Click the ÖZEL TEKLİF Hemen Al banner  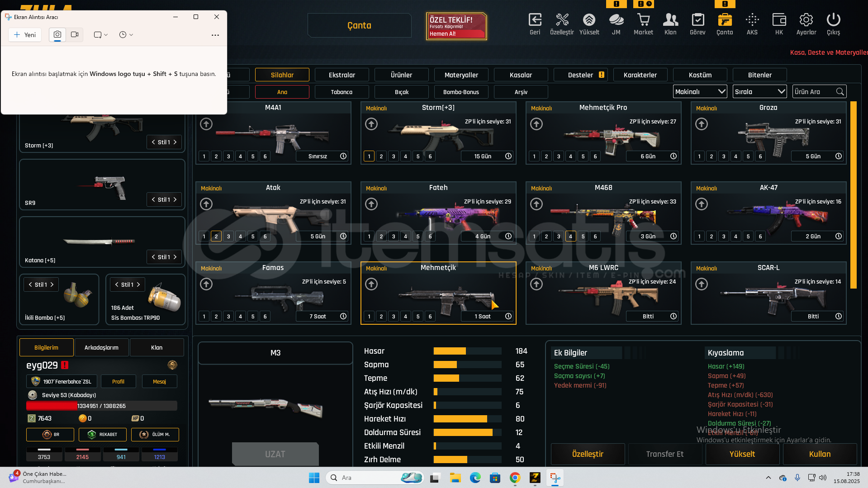456,26
